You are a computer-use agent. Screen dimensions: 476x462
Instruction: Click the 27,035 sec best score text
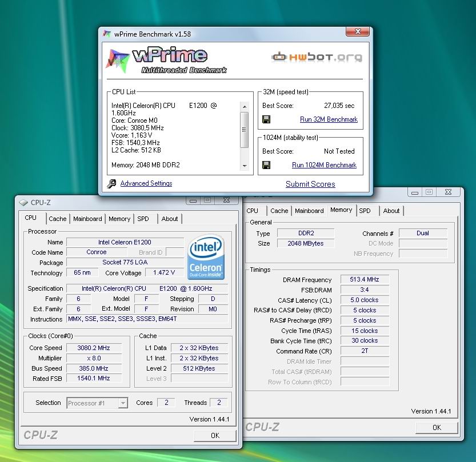(x=339, y=106)
